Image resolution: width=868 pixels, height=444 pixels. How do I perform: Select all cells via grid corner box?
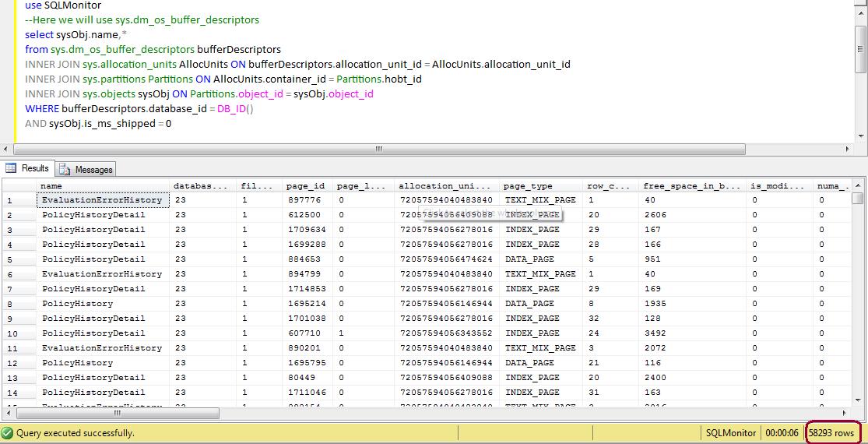19,186
